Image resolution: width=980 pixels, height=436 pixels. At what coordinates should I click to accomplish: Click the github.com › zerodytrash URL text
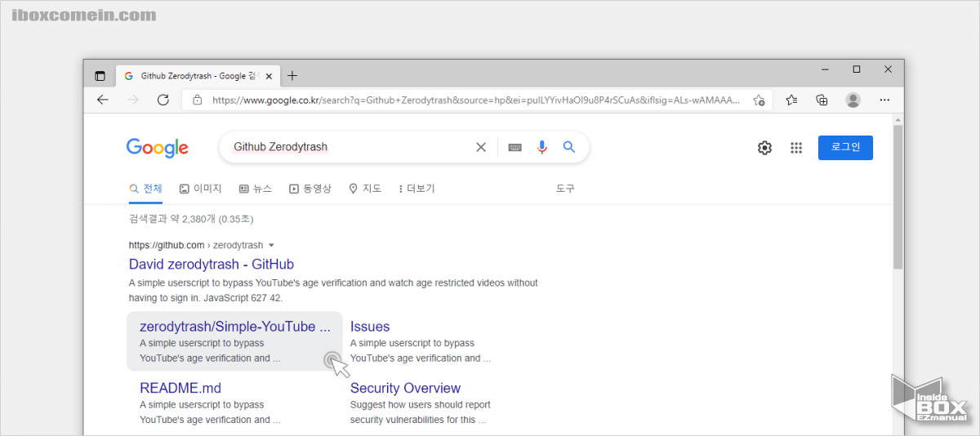click(x=196, y=245)
